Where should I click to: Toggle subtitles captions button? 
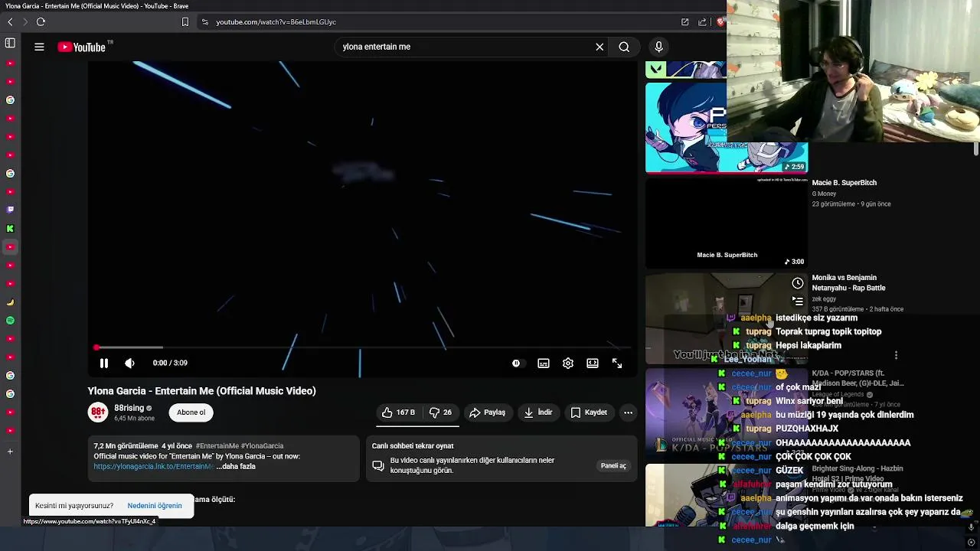[x=544, y=364]
